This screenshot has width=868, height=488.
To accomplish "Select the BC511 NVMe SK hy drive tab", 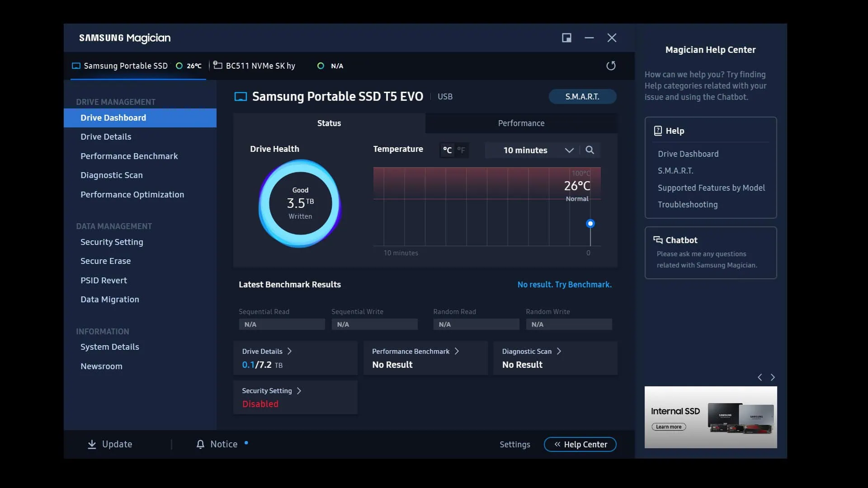I will [x=278, y=66].
